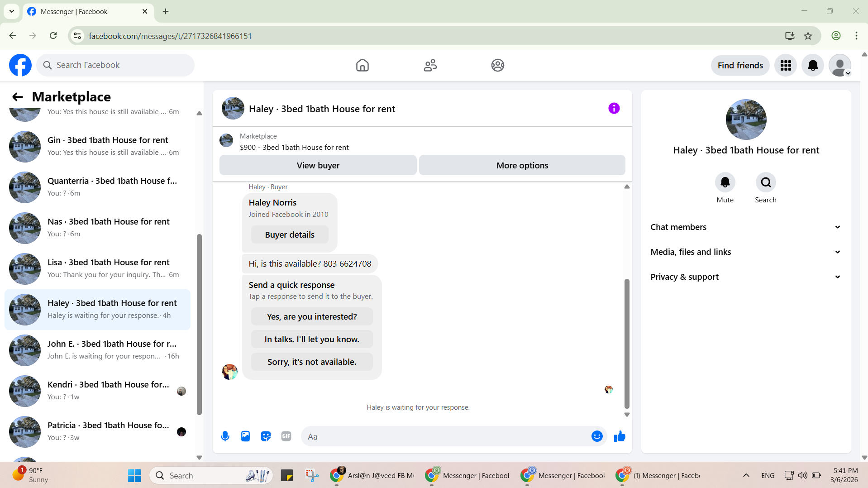868x488 pixels.
Task: Open Gin's 3bed 1bath conversation
Action: (97, 147)
